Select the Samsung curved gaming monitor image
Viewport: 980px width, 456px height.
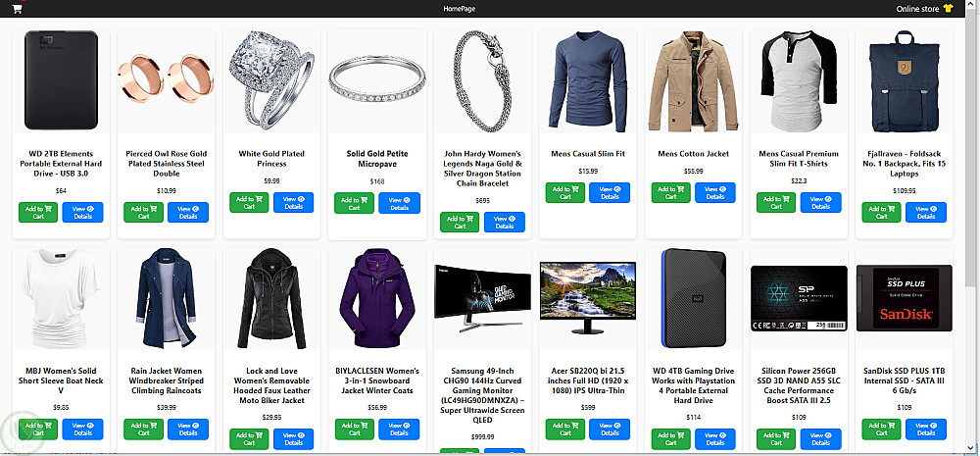click(x=482, y=298)
